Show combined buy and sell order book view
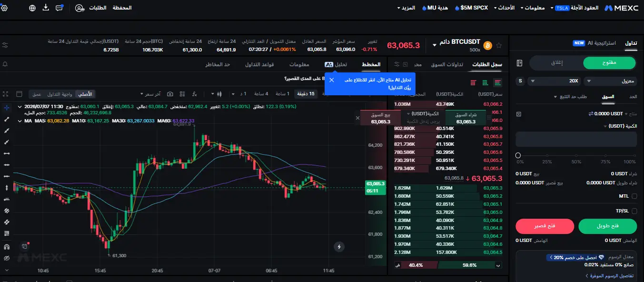Image resolution: width=644 pixels, height=282 pixels. (498, 82)
